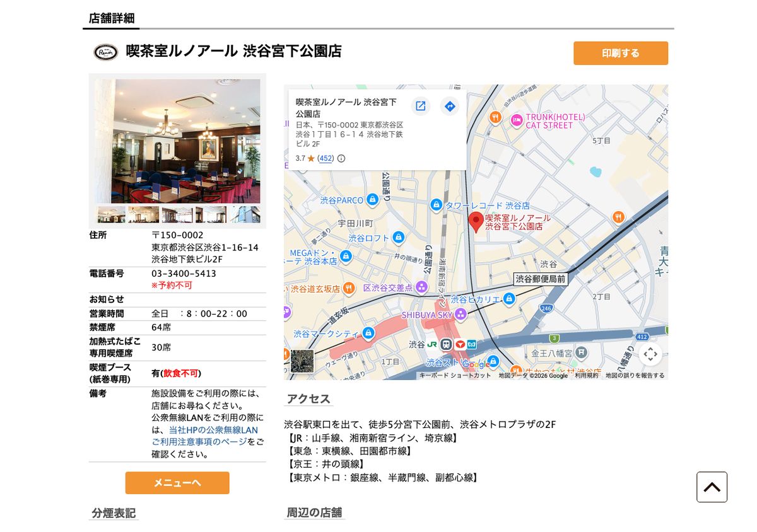Click the red Renoir location pin

[x=476, y=223]
